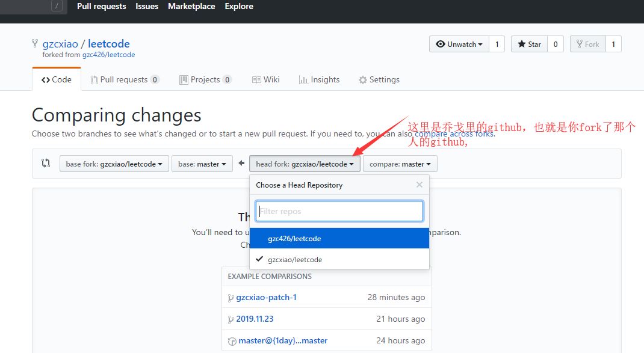Click the 28 minutes ago timestamp
The image size is (644, 353).
pos(397,297)
